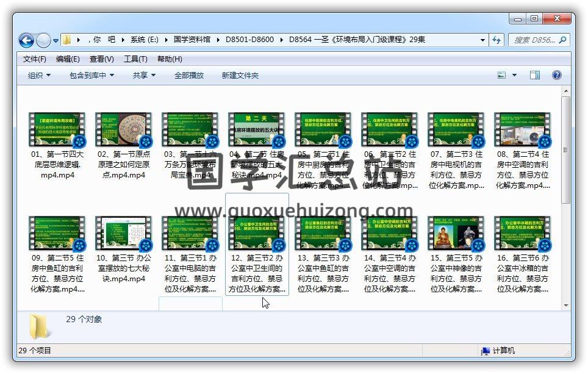Click the help question mark icon
Screen dimensions: 588x374
click(x=556, y=75)
